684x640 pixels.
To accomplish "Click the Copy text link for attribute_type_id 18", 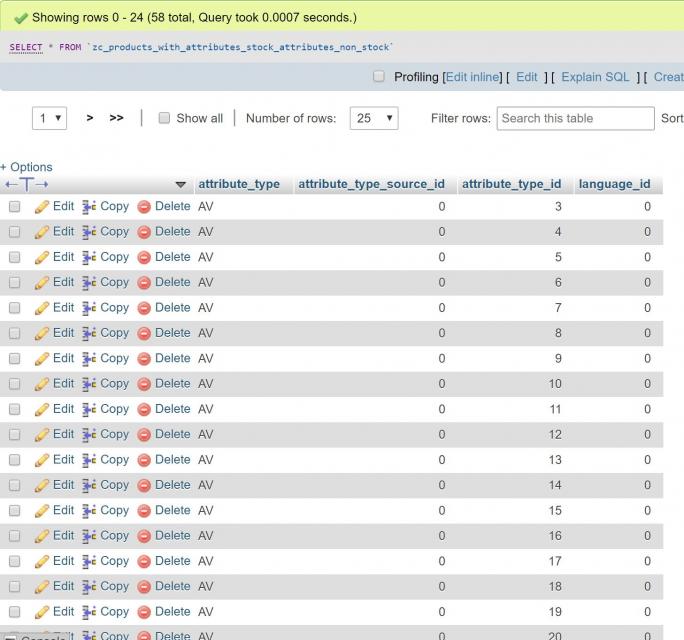I will (115, 586).
